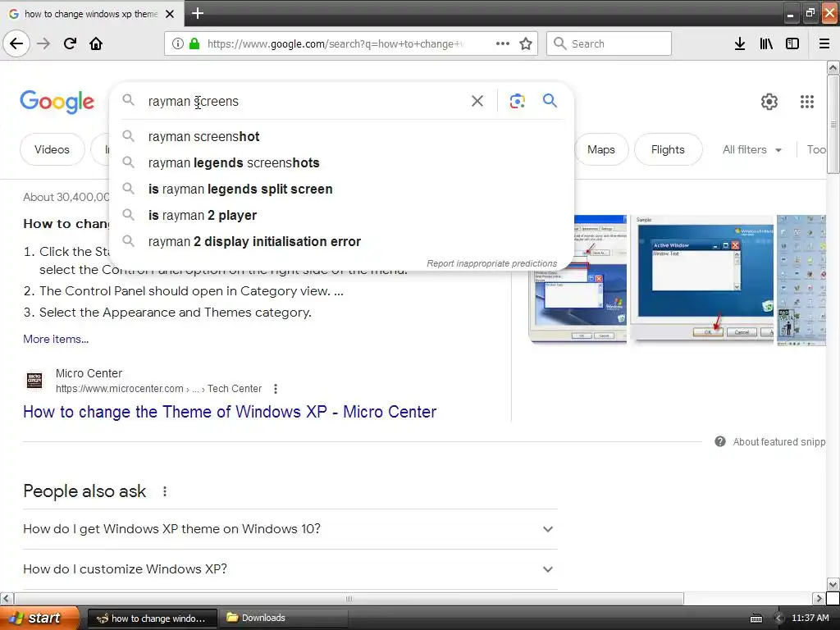Open 'How to change the Theme of Windows XP - Micro Center'

[230, 412]
